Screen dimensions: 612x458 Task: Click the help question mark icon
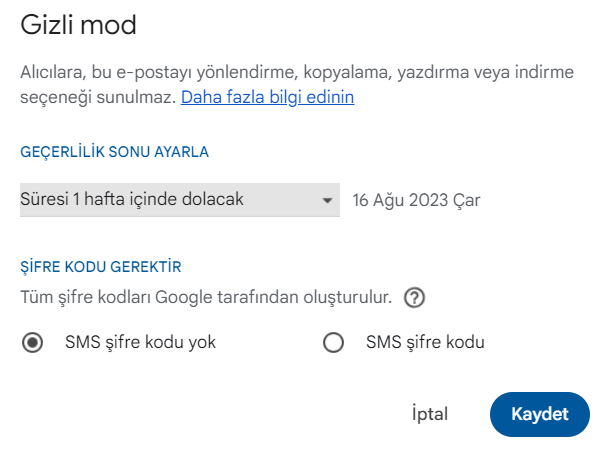415,297
